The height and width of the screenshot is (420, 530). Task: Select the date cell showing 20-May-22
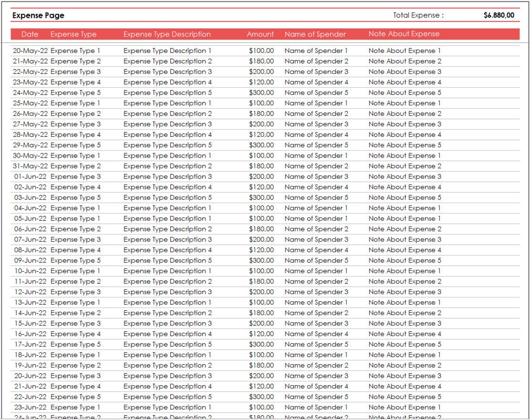(x=30, y=51)
